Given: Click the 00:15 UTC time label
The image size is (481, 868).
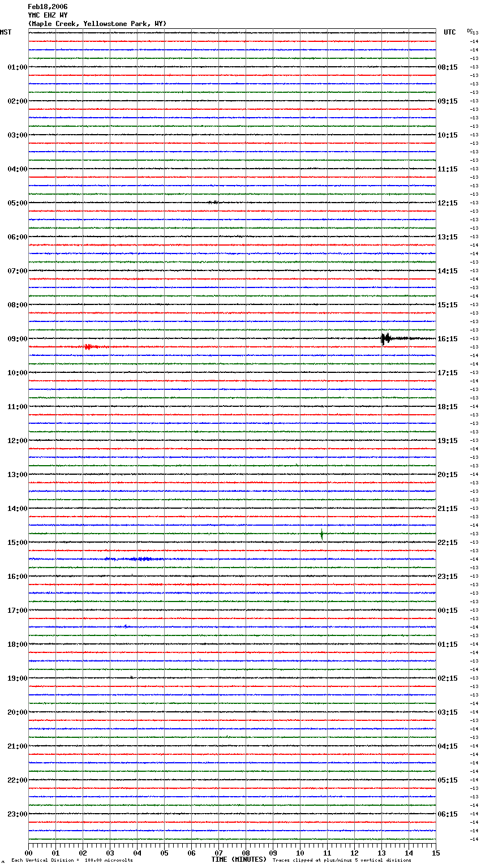Looking at the screenshot, I should (x=448, y=611).
